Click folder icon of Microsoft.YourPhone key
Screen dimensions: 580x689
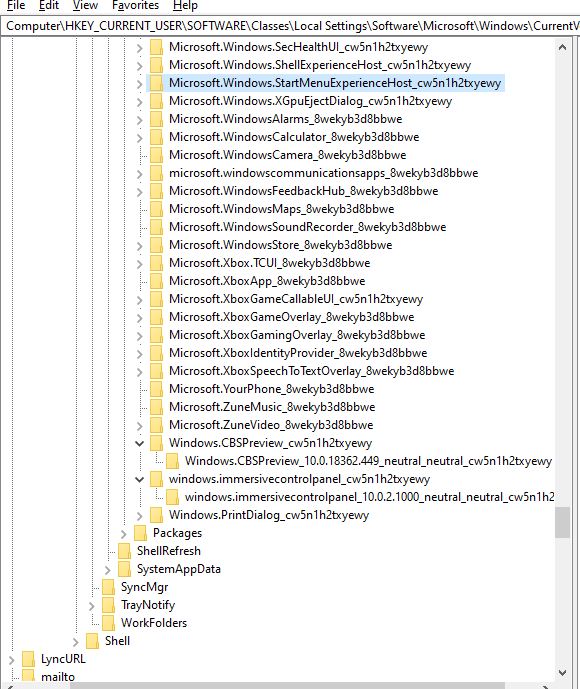click(x=156, y=389)
